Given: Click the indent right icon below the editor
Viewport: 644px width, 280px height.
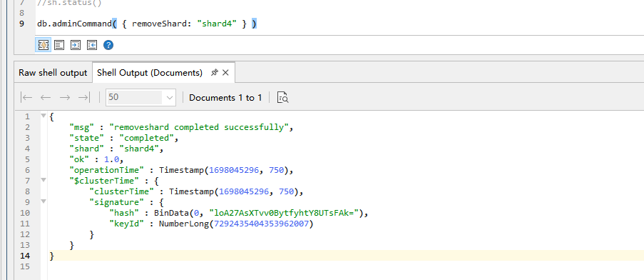Looking at the screenshot, I should click(x=76, y=45).
